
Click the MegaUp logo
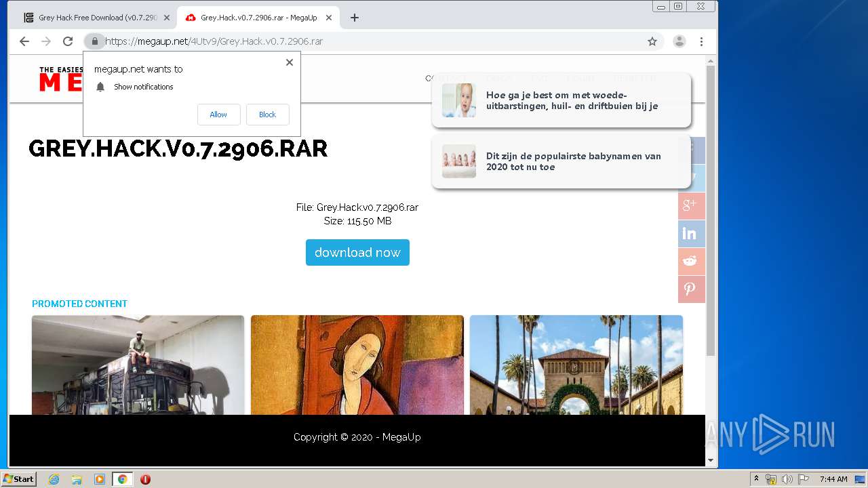(x=61, y=79)
